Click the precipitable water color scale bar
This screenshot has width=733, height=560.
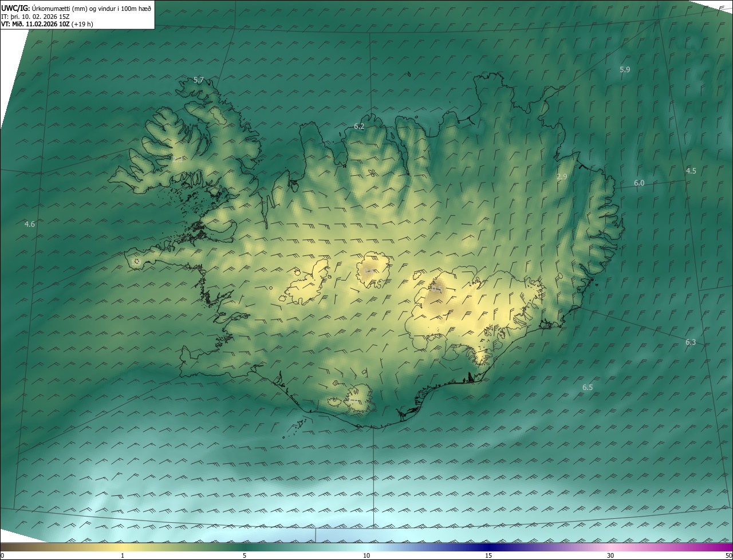pos(366,547)
